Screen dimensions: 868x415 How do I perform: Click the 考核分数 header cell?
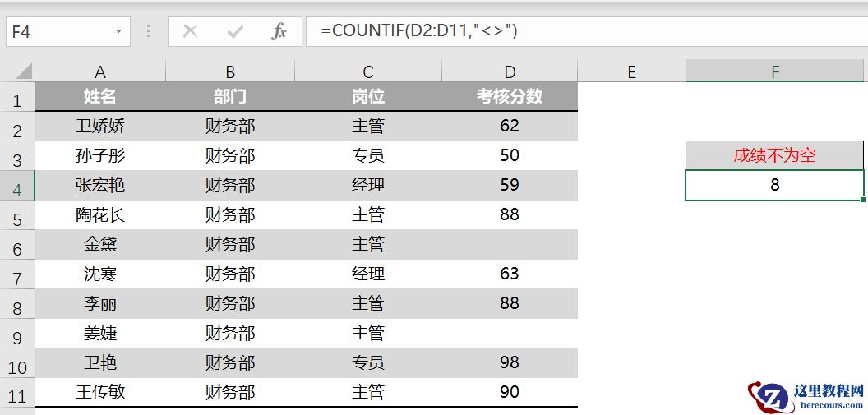510,96
